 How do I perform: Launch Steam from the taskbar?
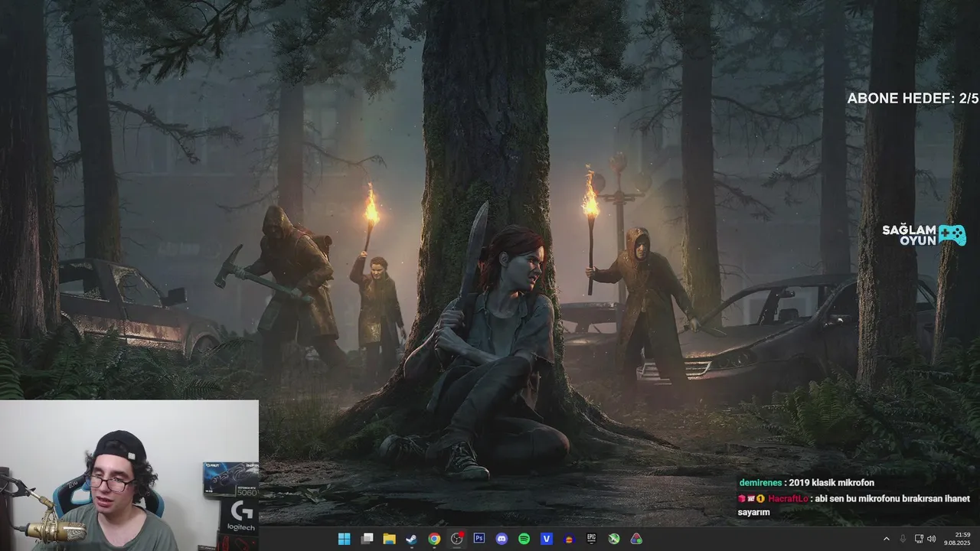click(412, 539)
